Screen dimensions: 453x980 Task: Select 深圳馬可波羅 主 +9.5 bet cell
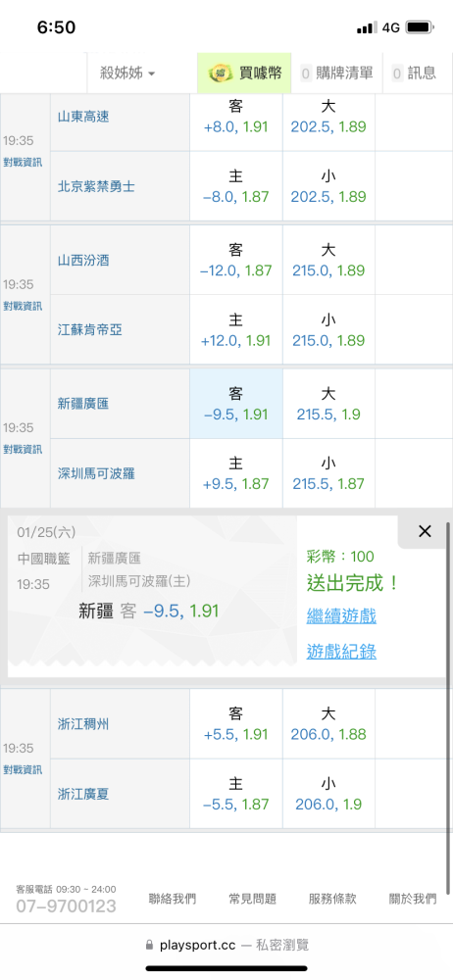click(x=236, y=473)
